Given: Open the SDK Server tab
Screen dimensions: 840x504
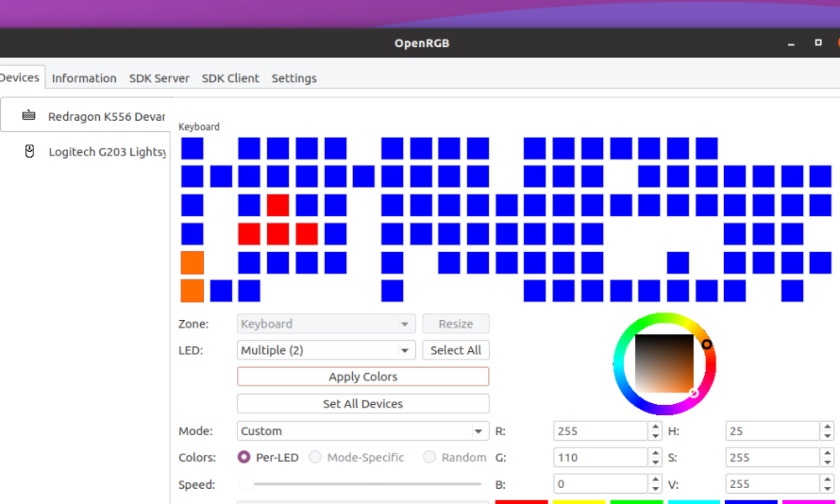Looking at the screenshot, I should tap(159, 78).
